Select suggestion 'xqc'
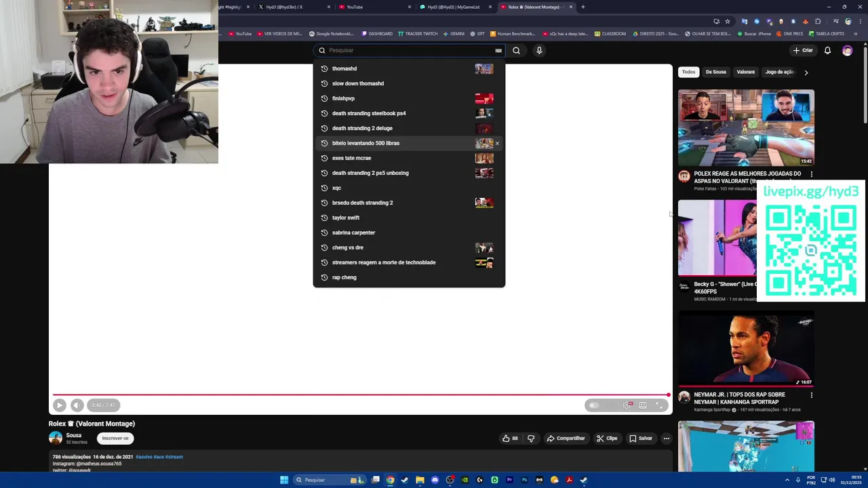The image size is (868, 488). [x=409, y=188]
